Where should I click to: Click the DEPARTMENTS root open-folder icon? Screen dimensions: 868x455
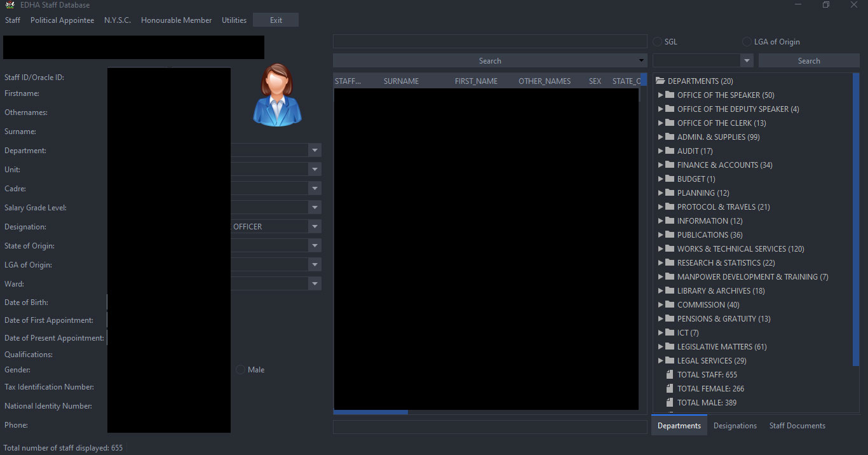tap(660, 81)
